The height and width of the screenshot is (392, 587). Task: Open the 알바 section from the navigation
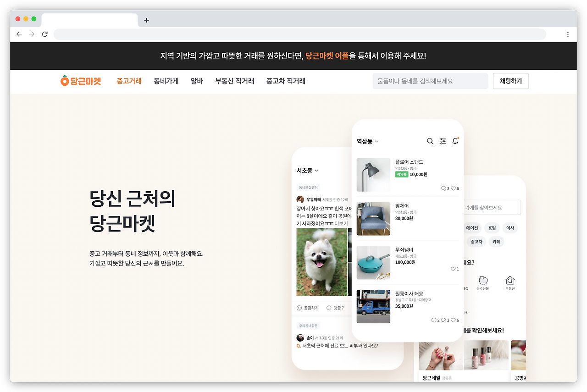tap(197, 81)
